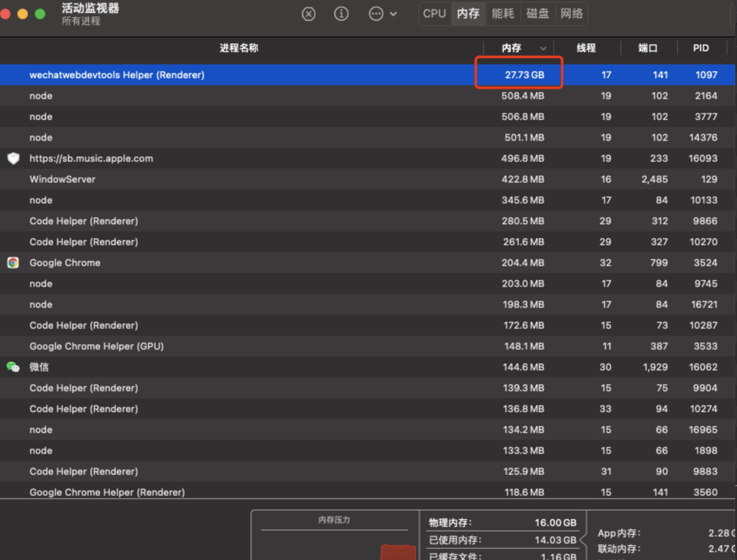Click the 内存压力 graph panel
737x560 pixels.
pyautogui.click(x=335, y=535)
